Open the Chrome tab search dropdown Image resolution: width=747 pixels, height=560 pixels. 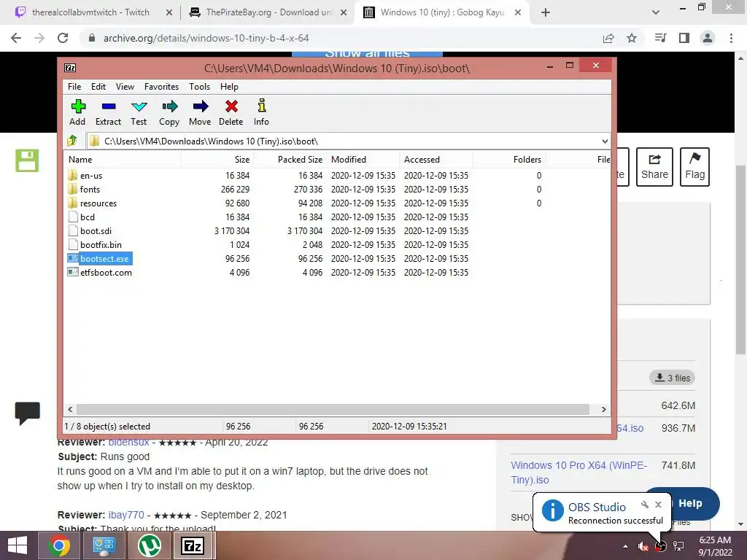click(x=656, y=12)
